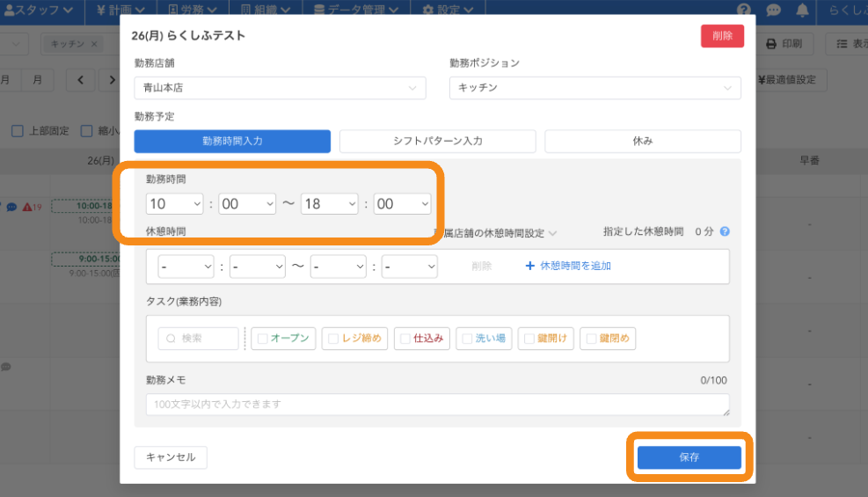The width and height of the screenshot is (868, 497).
Task: Open the start hour dropdown showing 10
Action: point(174,204)
